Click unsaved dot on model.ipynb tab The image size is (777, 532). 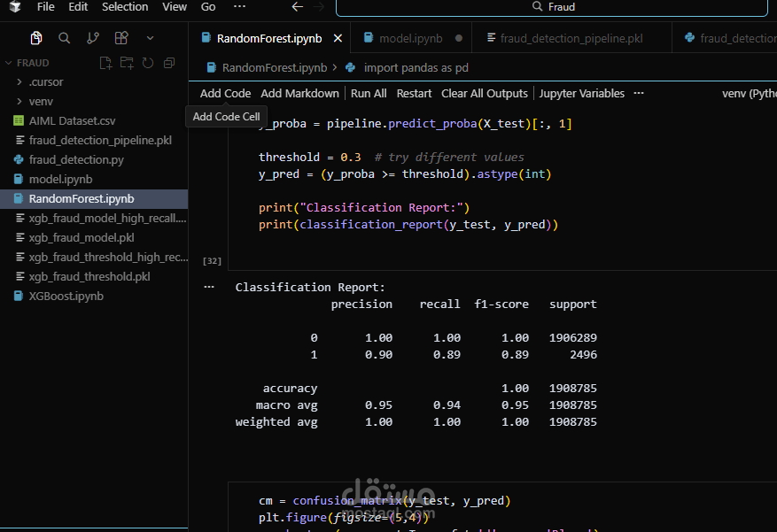459,38
